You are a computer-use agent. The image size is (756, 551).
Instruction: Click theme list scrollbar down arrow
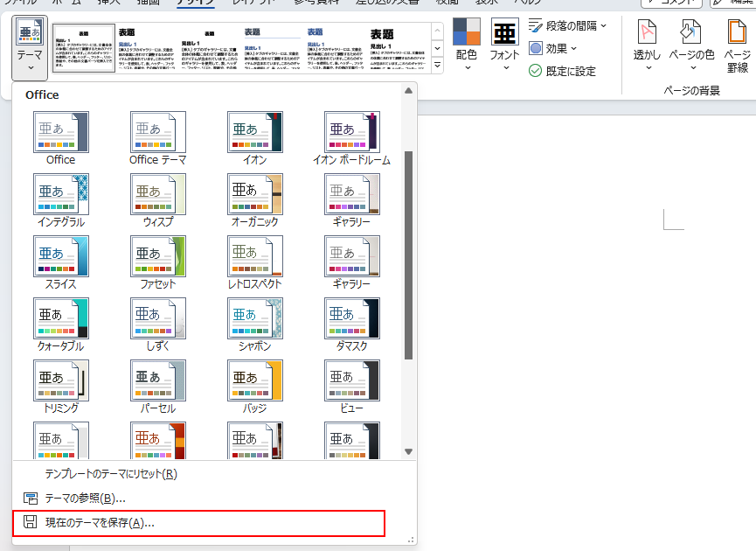408,451
